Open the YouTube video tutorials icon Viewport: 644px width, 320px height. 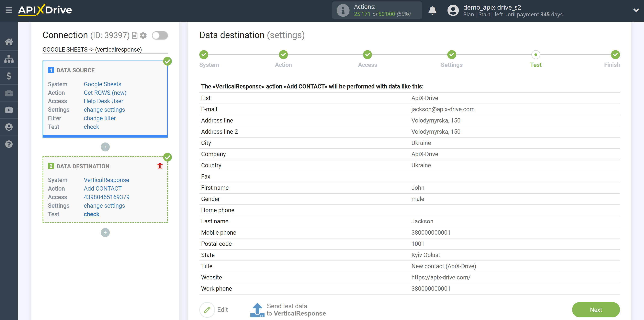[9, 110]
